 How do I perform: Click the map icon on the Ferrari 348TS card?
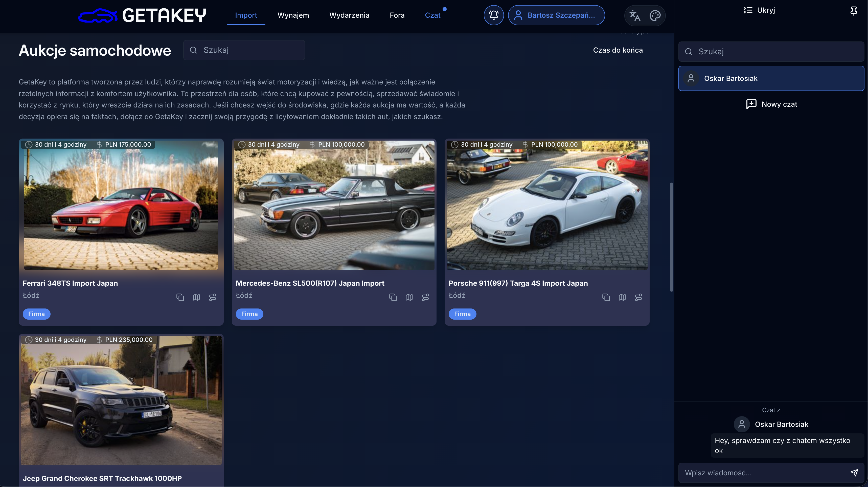pos(196,297)
